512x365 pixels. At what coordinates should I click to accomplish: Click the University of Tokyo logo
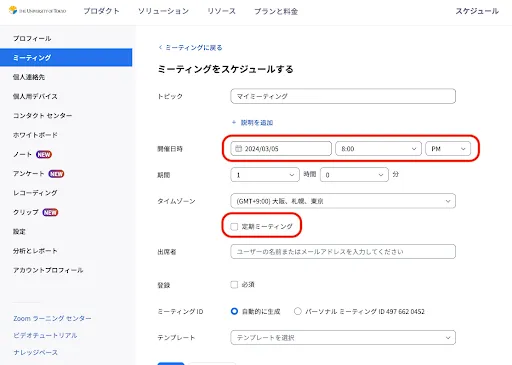click(37, 10)
